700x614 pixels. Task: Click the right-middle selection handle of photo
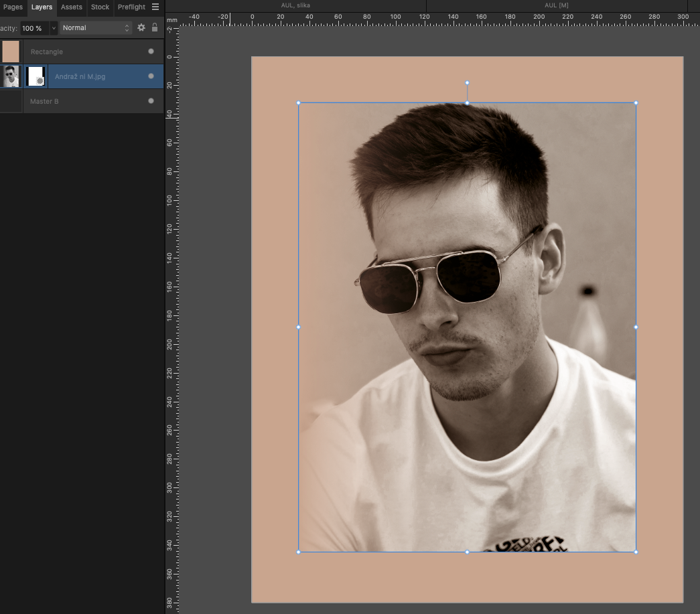pos(636,327)
